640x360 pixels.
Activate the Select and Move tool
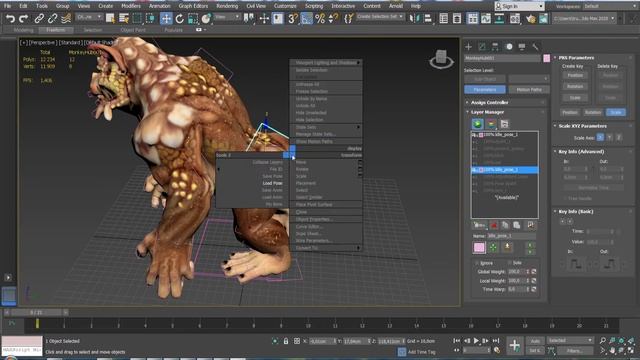pyautogui.click(x=166, y=19)
